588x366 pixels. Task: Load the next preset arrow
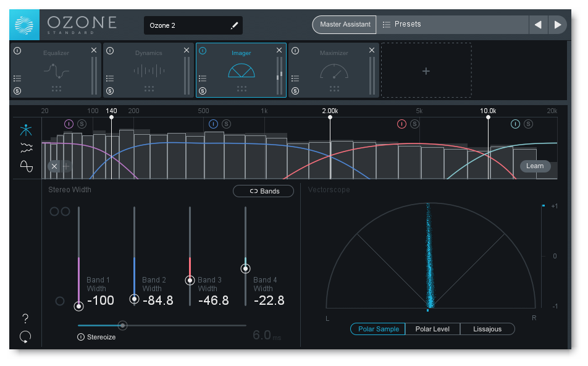click(557, 25)
